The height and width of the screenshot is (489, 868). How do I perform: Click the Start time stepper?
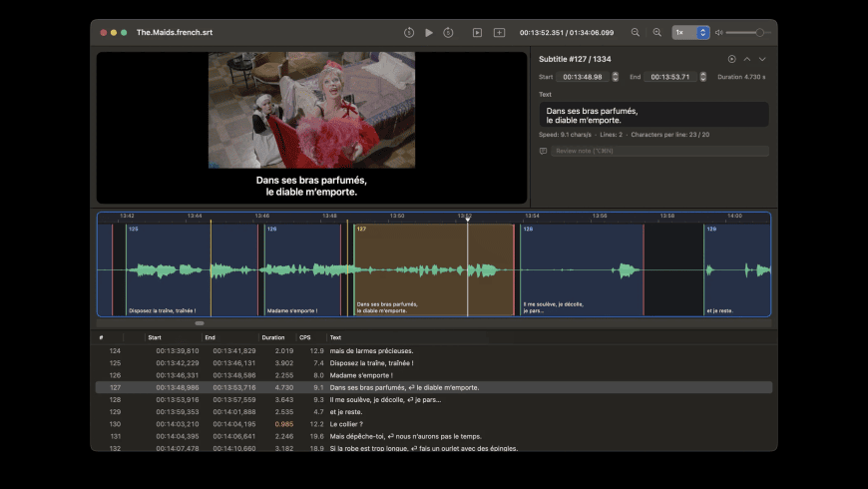615,77
